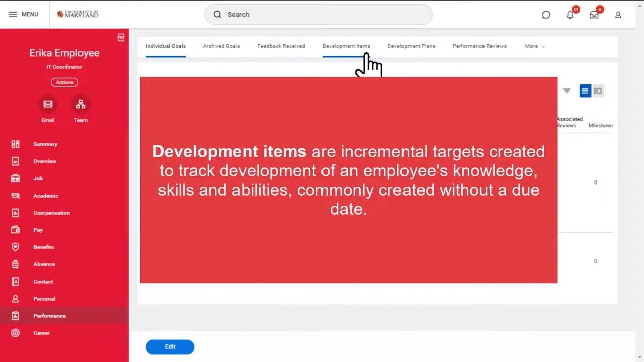Viewport: 644px width, 362px height.
Task: Open the Development Plans tab
Action: pos(412,46)
